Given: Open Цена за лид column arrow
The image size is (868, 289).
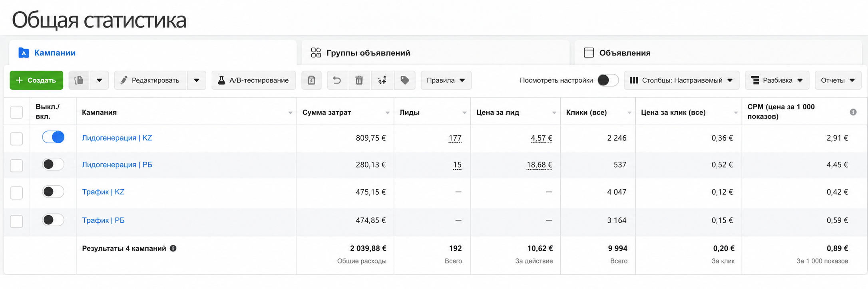Looking at the screenshot, I should click(x=554, y=113).
